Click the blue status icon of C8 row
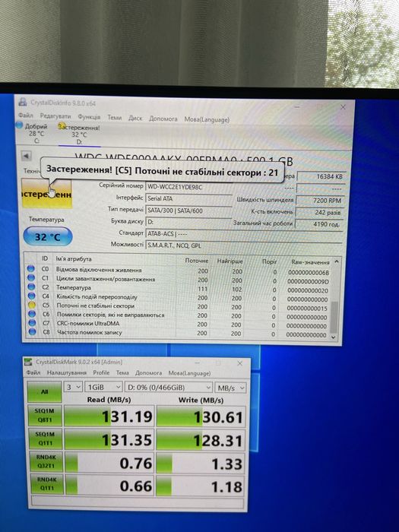Screen dimensions: 399x532 [x=32, y=332]
